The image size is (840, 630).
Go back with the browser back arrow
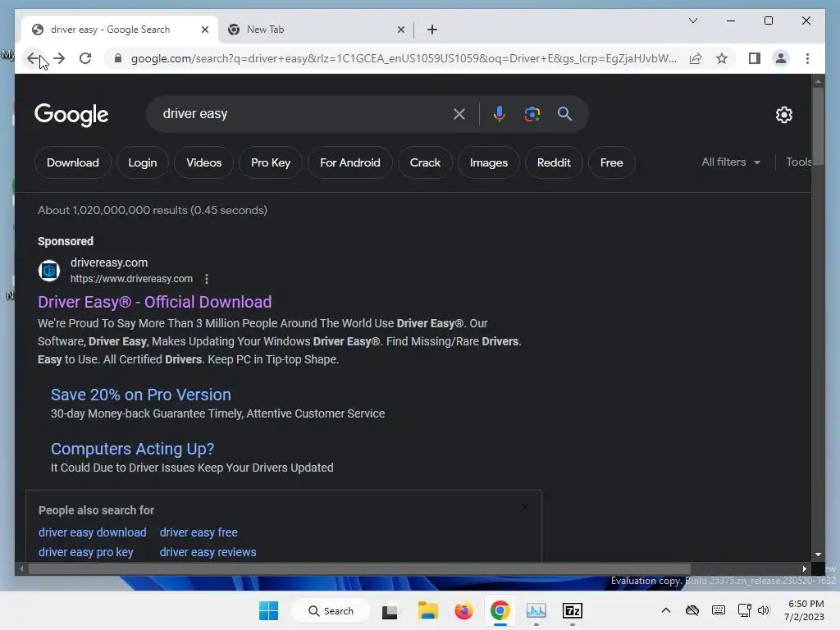(x=33, y=58)
